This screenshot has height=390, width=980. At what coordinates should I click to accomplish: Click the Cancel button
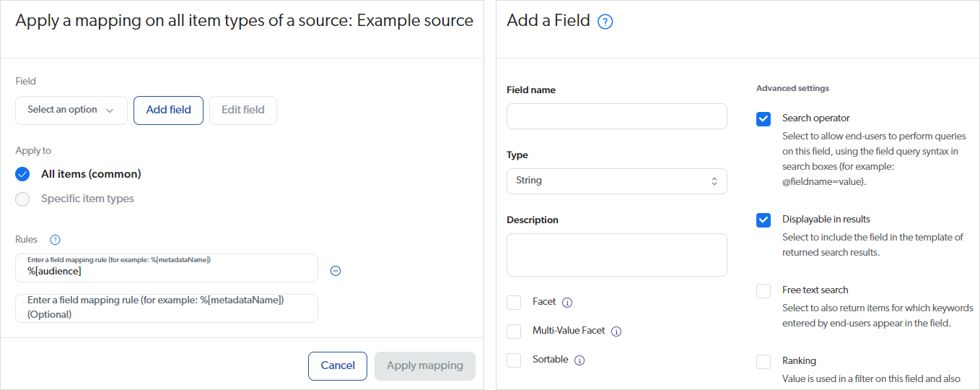338,366
